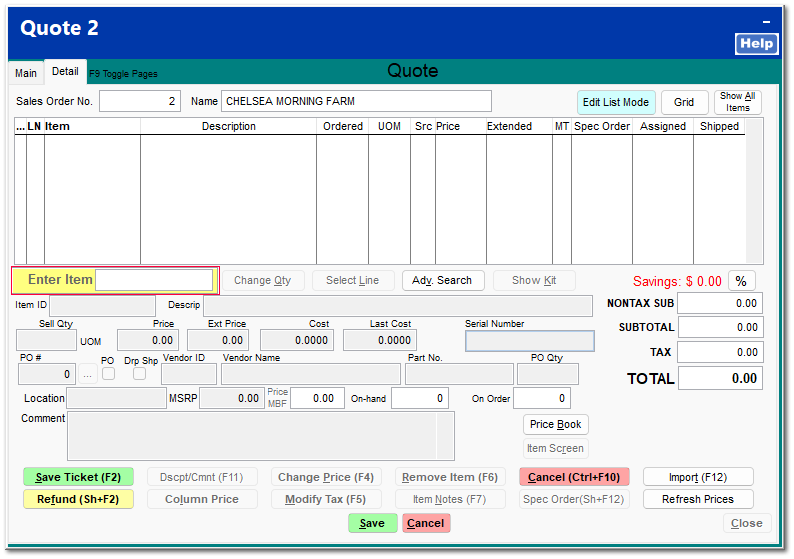Click Show All Items button
The height and width of the screenshot is (559, 794).
tap(738, 102)
